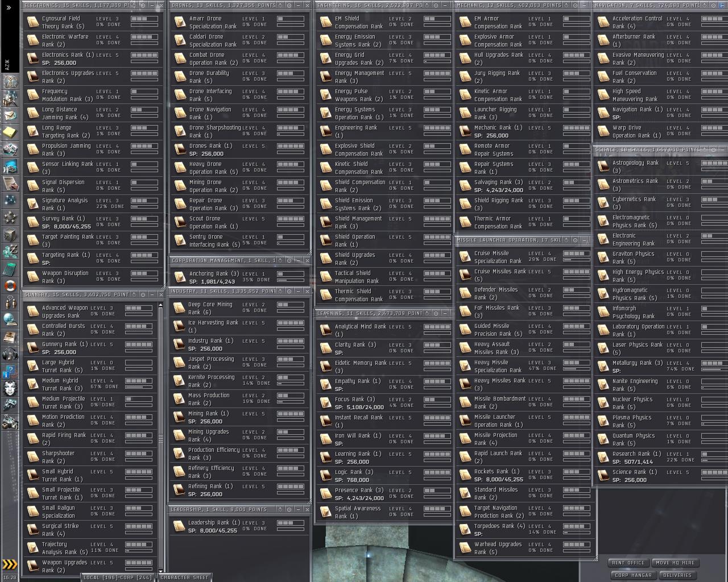Switch to the Character Sheet tab
728x582 pixels.
tap(184, 577)
